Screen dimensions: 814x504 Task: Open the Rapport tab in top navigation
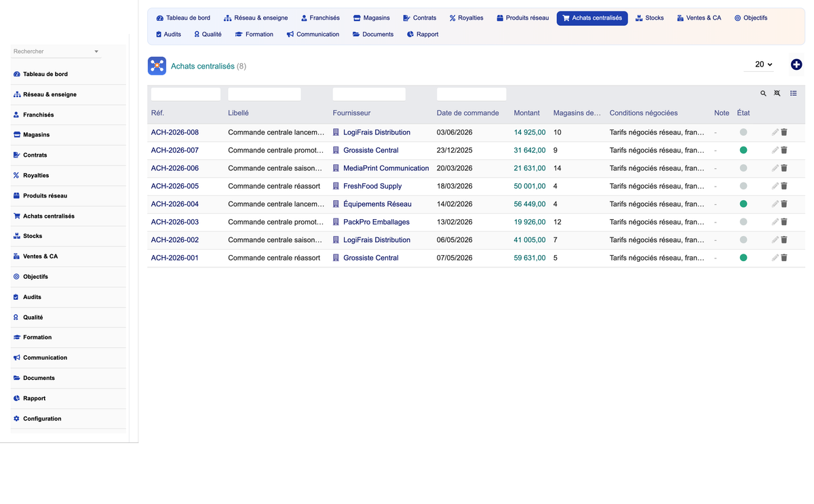tap(423, 34)
